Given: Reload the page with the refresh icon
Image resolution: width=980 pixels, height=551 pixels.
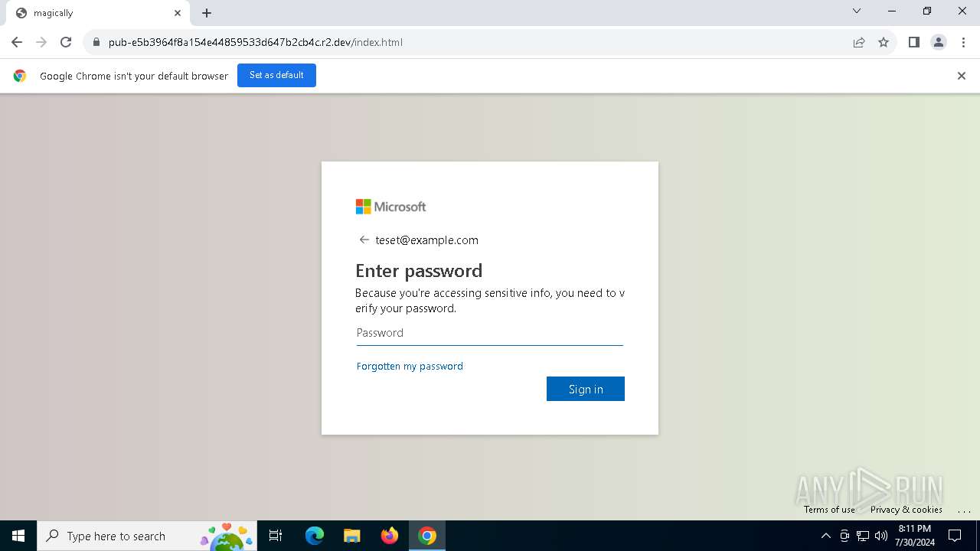Looking at the screenshot, I should [66, 42].
